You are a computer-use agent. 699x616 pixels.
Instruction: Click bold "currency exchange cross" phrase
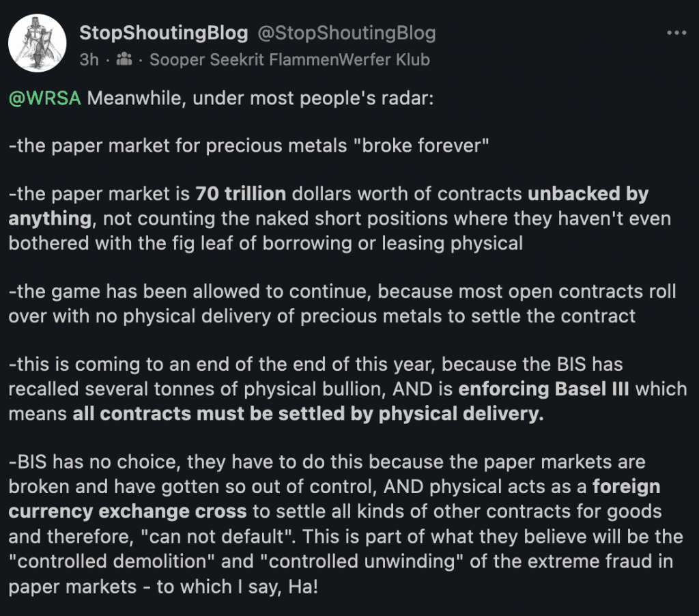[128, 512]
